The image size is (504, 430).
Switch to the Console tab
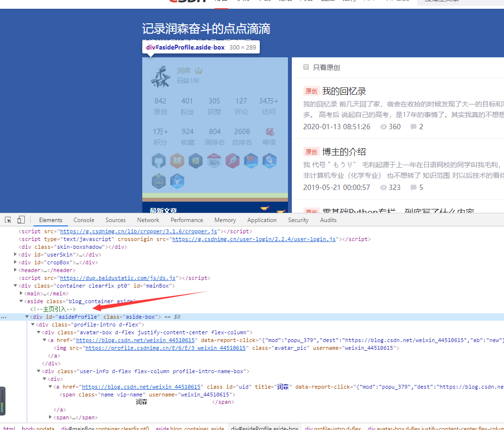(x=84, y=220)
